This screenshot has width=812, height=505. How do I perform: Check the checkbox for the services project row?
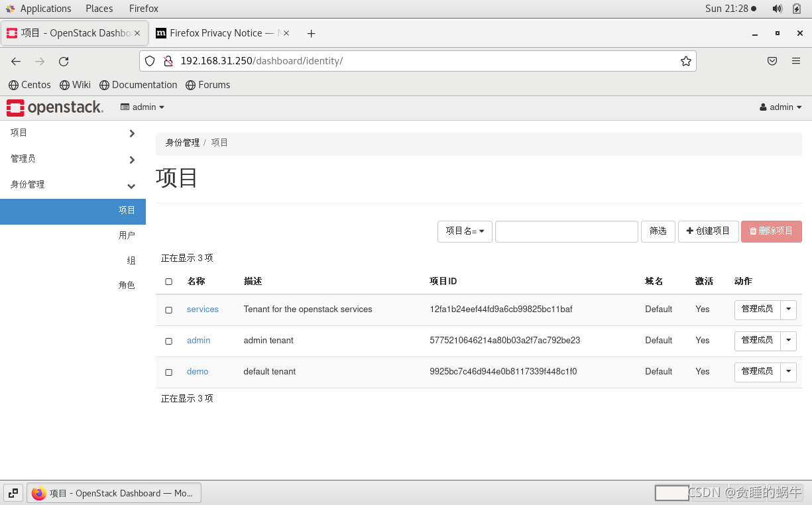168,309
